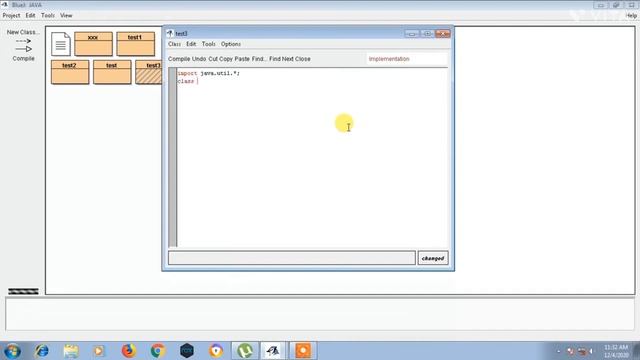Viewport: 640px width, 360px height.
Task: Launch Internet Explorer from the taskbar
Action: (42, 351)
